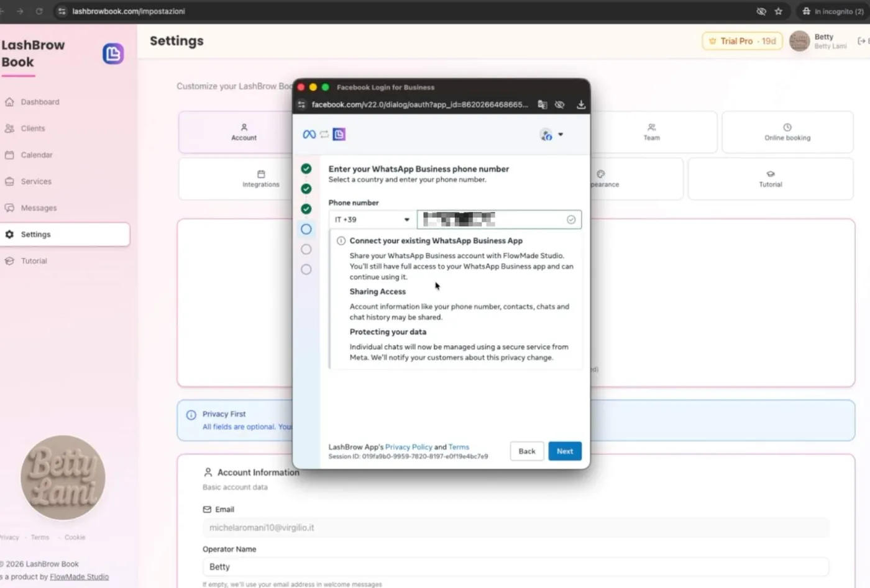The height and width of the screenshot is (588, 870).
Task: Open Clients in the sidebar
Action: point(33,129)
